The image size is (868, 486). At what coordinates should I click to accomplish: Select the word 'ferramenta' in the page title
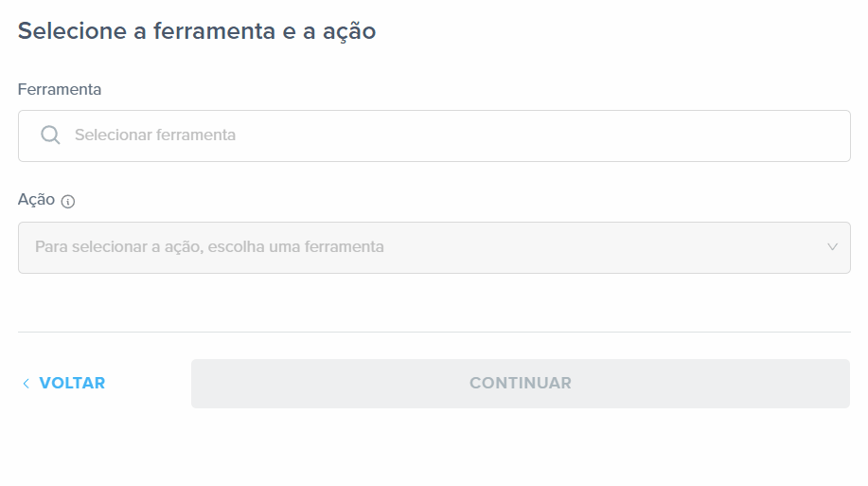[214, 31]
